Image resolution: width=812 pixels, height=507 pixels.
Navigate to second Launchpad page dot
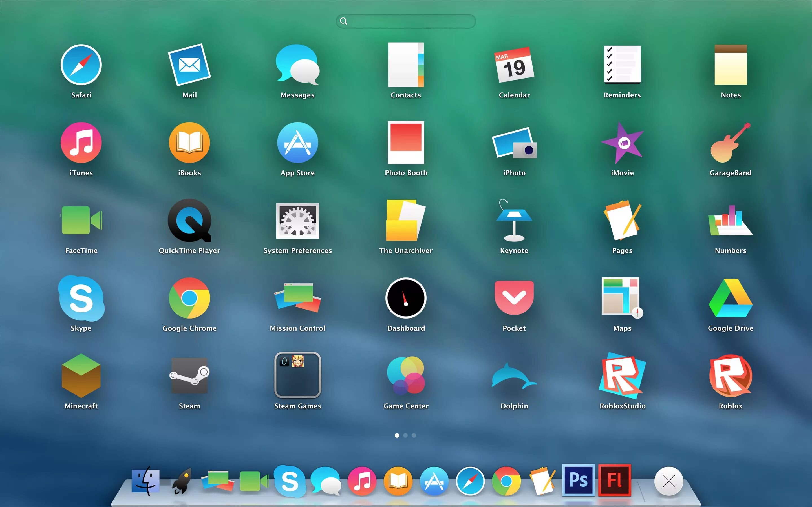point(405,435)
